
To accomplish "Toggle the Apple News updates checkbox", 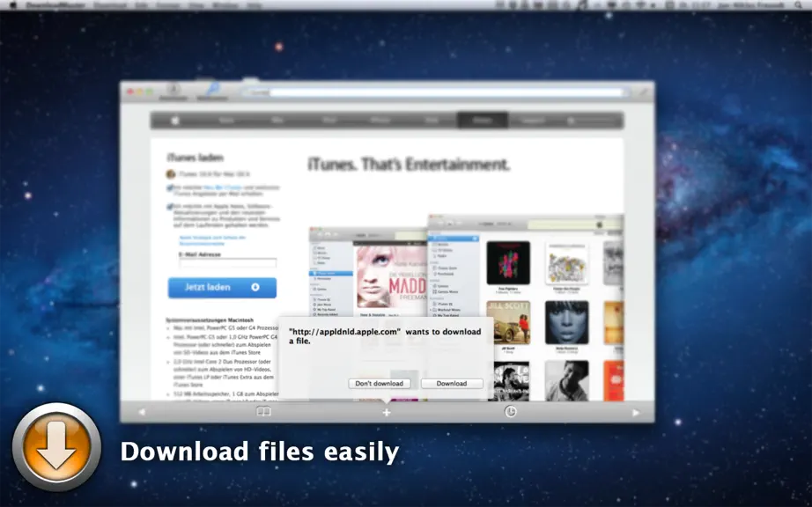I will [170, 207].
